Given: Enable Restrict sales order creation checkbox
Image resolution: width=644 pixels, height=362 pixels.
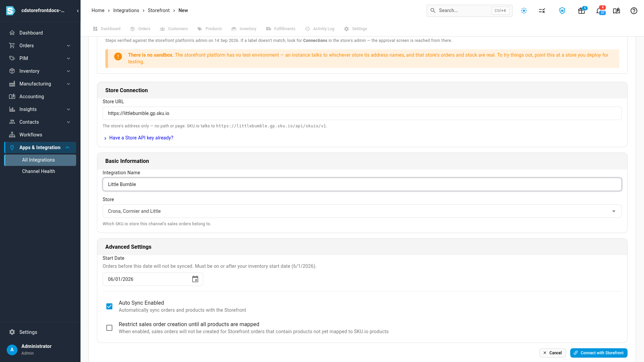Looking at the screenshot, I should click(x=109, y=328).
